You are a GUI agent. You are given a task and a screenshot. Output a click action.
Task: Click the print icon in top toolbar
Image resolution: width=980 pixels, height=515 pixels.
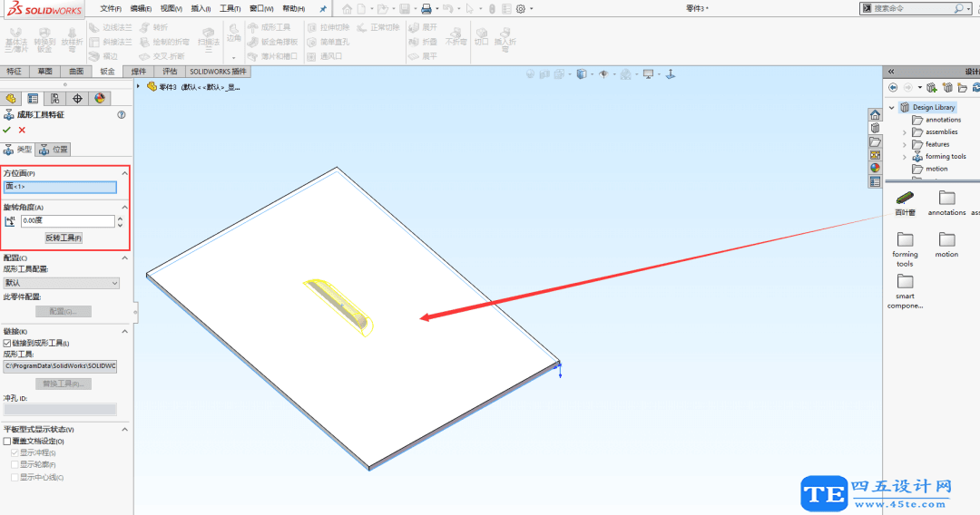point(426,9)
